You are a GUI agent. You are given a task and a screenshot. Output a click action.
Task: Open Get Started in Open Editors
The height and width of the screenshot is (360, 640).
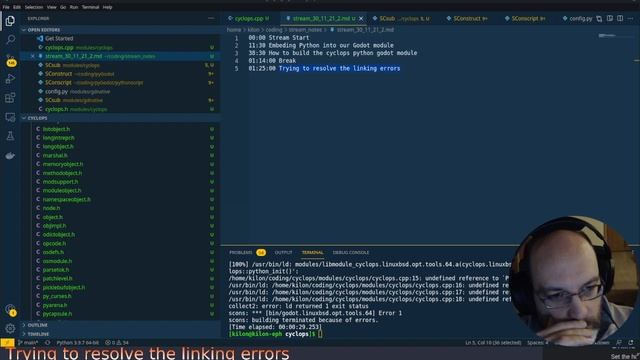tap(59, 38)
